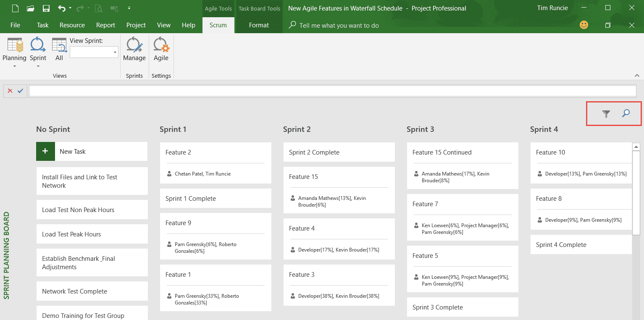Select the Feature 7 card

click(463, 217)
